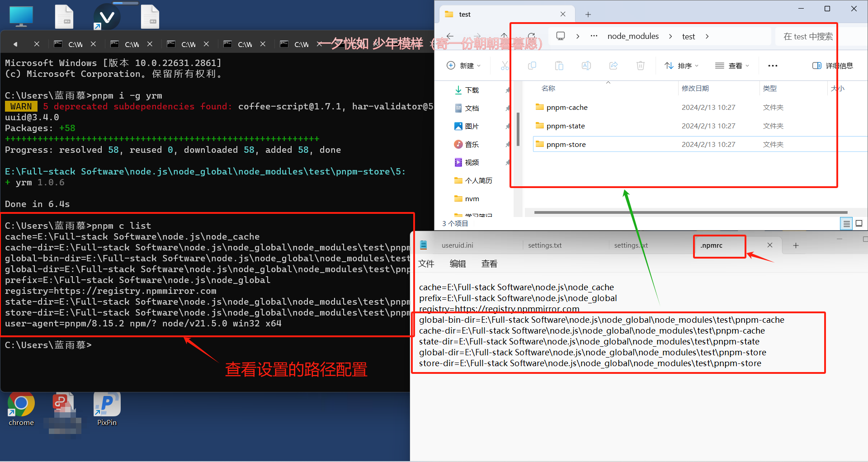Click the 在 test 中搜索 search box
Image resolution: width=868 pixels, height=462 pixels.
point(821,36)
